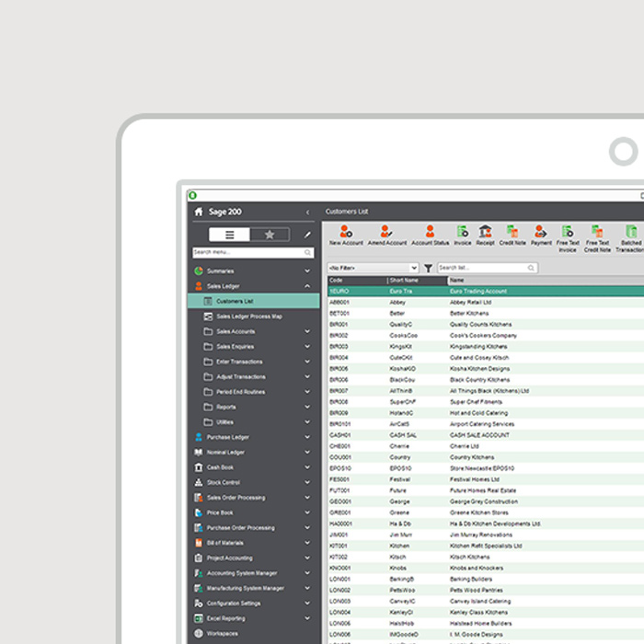
Task: Click the Invoice toolbar icon
Action: pos(463,231)
